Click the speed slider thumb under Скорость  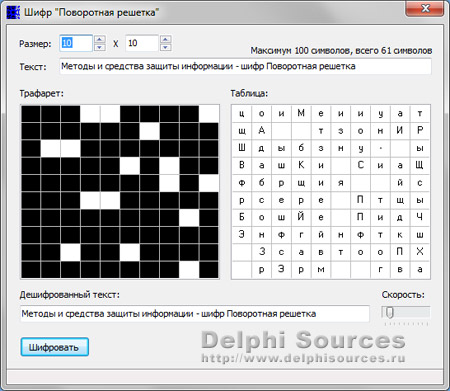(390, 313)
